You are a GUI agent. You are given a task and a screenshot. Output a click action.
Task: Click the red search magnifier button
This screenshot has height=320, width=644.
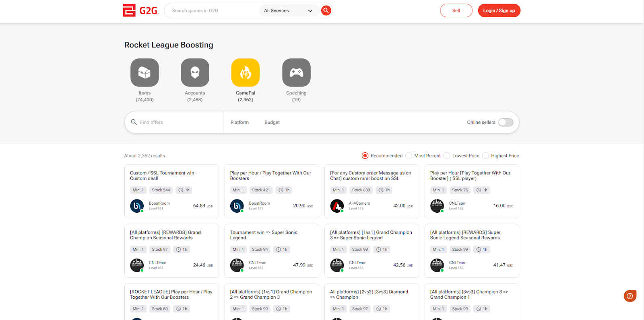(x=326, y=10)
